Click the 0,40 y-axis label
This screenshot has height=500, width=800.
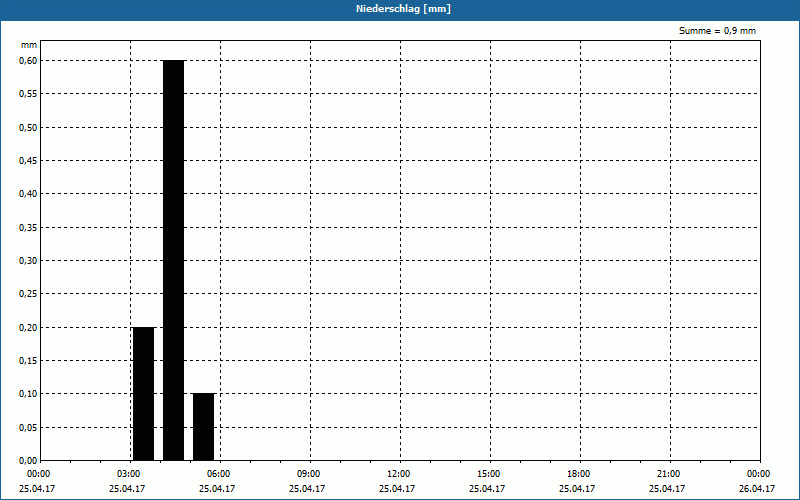[28, 194]
